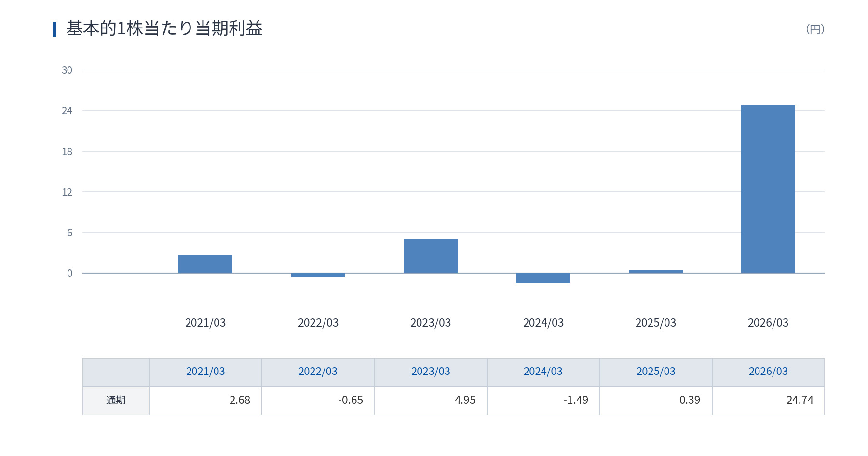Viewport: 868px width, 456px height.
Task: Click x-axis label 2025/03 under chart
Action: (x=656, y=323)
